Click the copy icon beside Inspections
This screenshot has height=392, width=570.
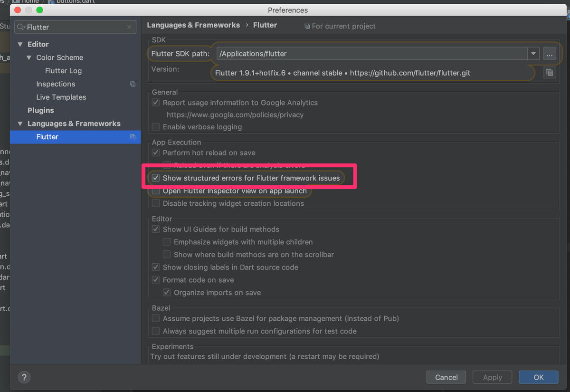pos(133,84)
